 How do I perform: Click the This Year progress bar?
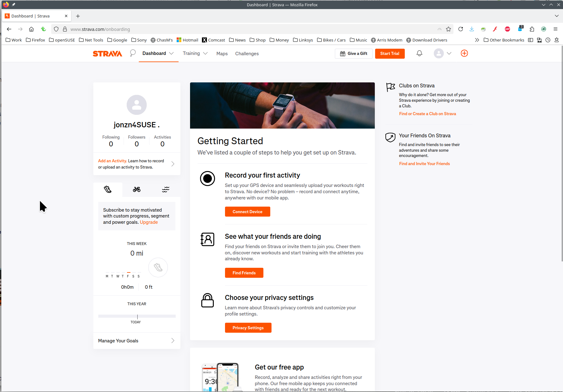point(137,316)
